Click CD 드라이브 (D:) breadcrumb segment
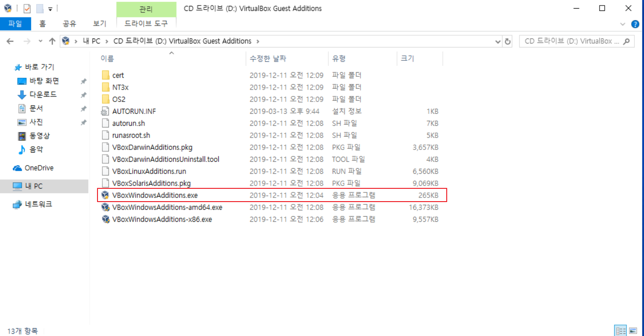This screenshot has height=336, width=644. [x=182, y=41]
